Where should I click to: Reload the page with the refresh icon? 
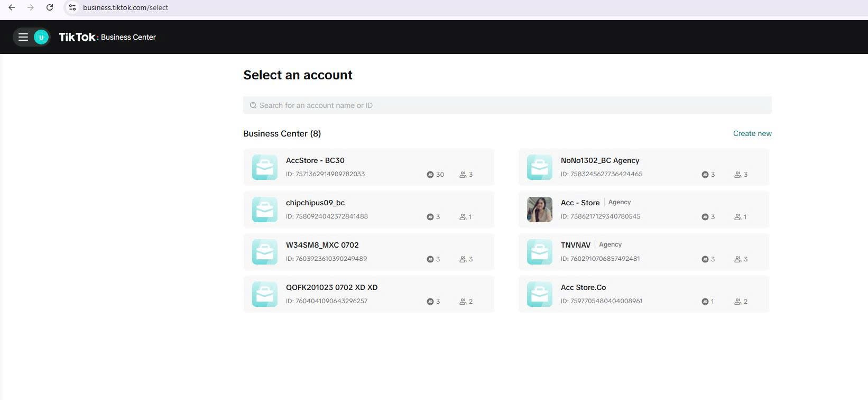[x=50, y=7]
